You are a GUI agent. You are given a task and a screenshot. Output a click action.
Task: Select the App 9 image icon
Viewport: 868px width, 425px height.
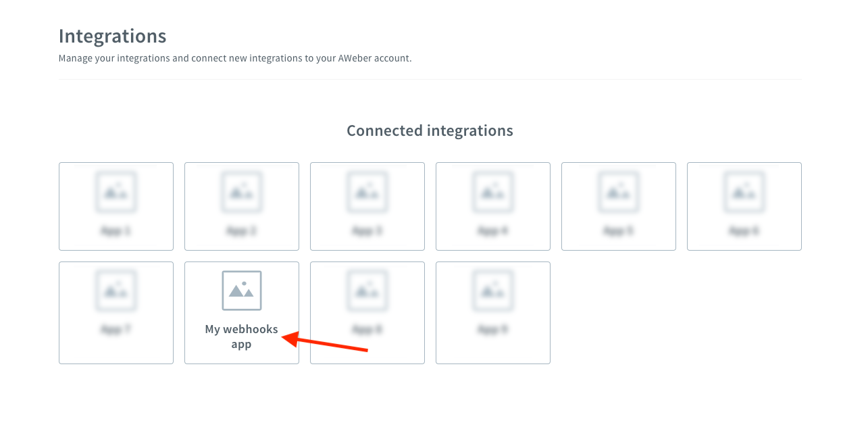pyautogui.click(x=493, y=291)
